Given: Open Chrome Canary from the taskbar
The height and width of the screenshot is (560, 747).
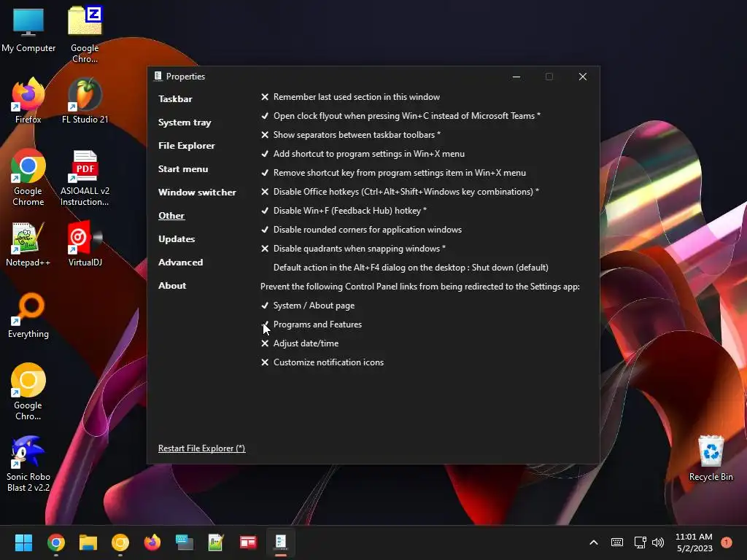Looking at the screenshot, I should pyautogui.click(x=120, y=542).
